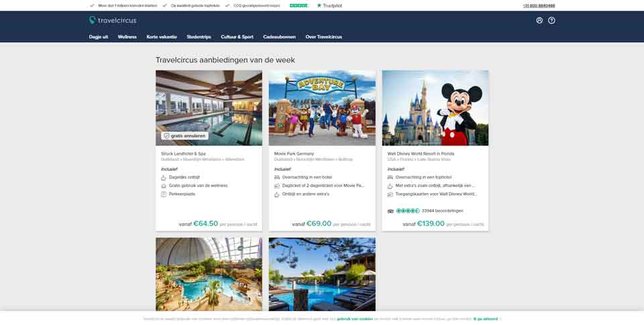Viewport: 644px width, 325px height.
Task: Click the €64.50 price
Action: 205,224
